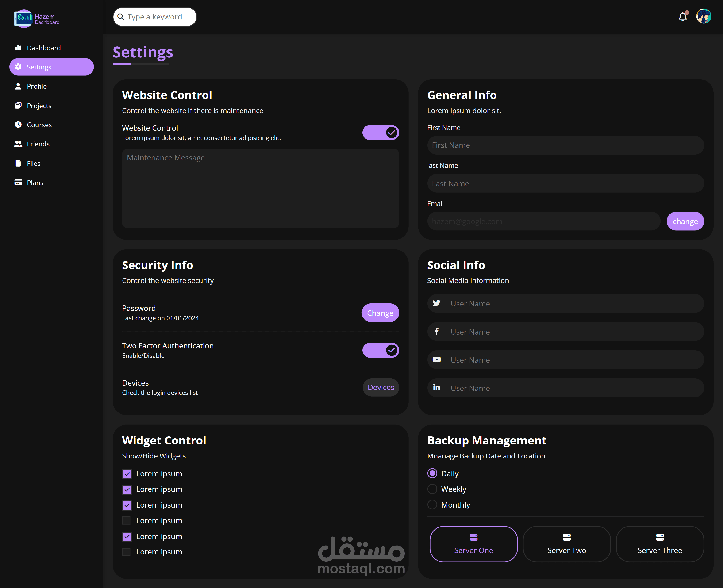Image resolution: width=723 pixels, height=588 pixels.
Task: Open the Projects sidebar menu item
Action: tap(39, 106)
